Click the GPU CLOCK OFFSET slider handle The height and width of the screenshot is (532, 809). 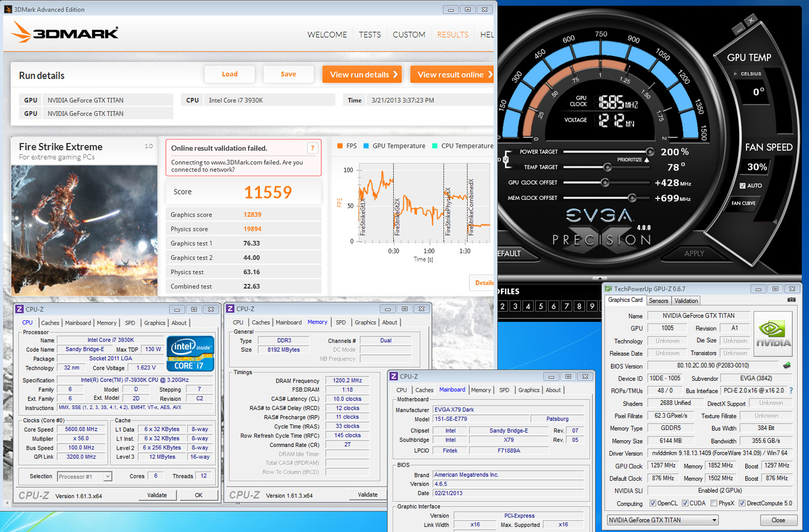605,183
